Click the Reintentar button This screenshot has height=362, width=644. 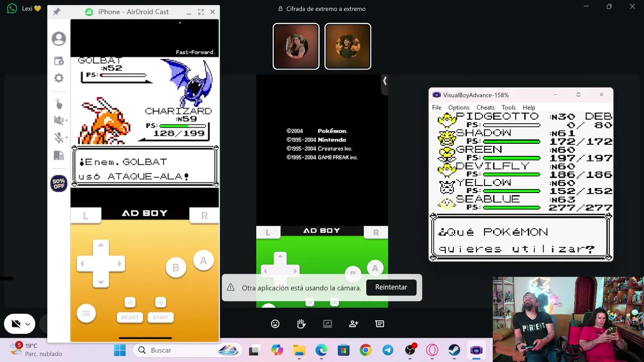(391, 287)
